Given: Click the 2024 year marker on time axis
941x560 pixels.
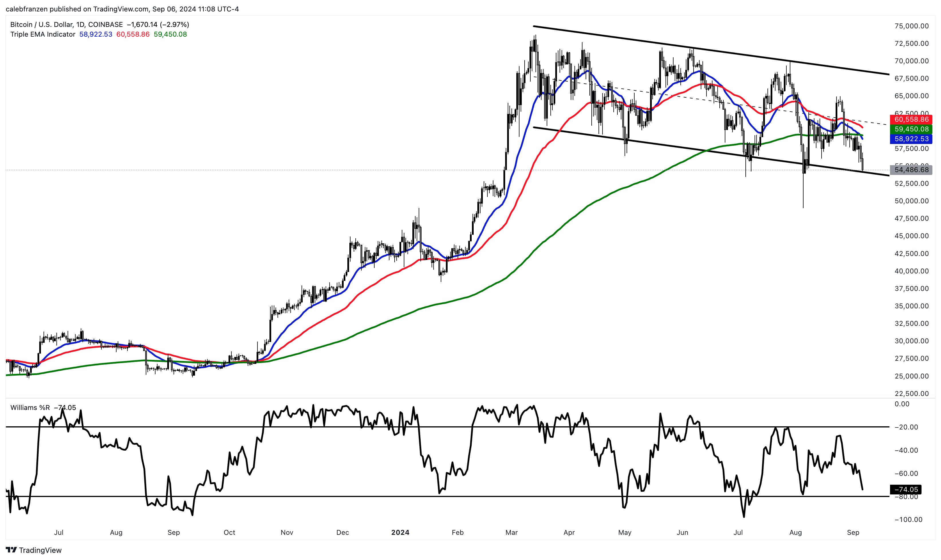Looking at the screenshot, I should tap(400, 533).
